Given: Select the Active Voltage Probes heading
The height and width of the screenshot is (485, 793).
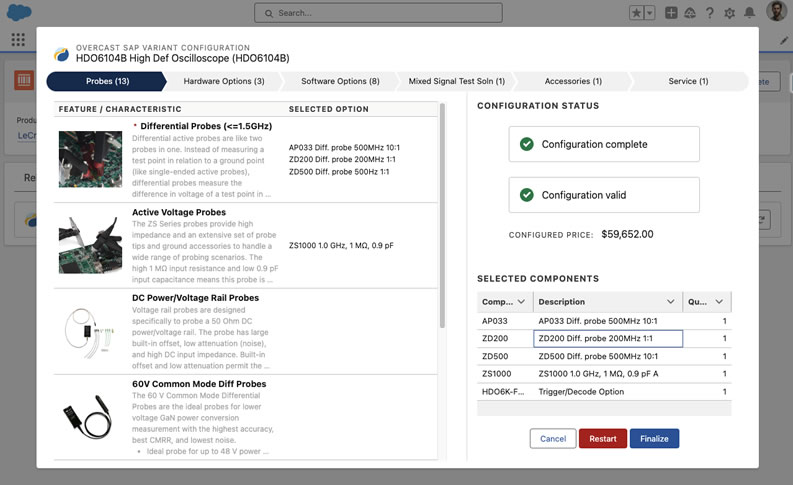Looking at the screenshot, I should coord(179,212).
